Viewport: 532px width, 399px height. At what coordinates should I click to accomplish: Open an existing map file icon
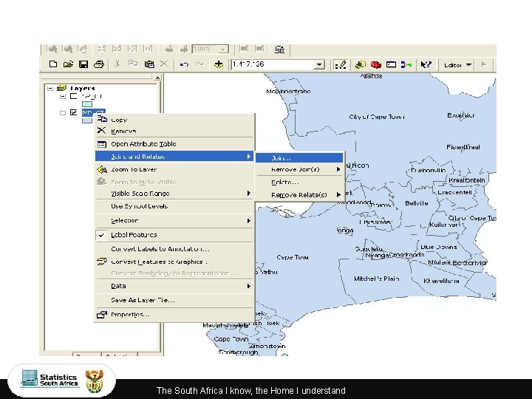coord(68,64)
